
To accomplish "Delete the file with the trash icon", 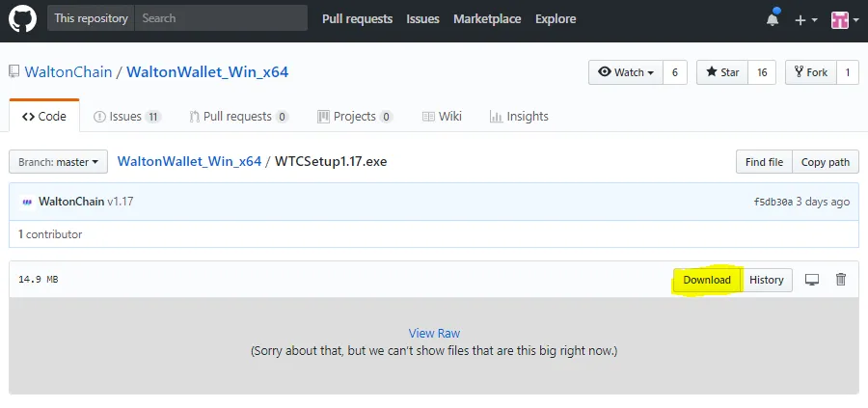I will pyautogui.click(x=841, y=279).
